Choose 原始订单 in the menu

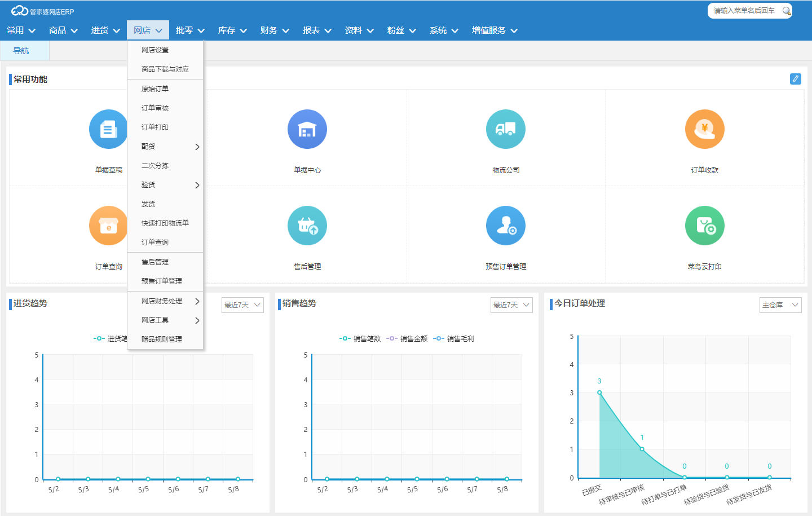165,89
